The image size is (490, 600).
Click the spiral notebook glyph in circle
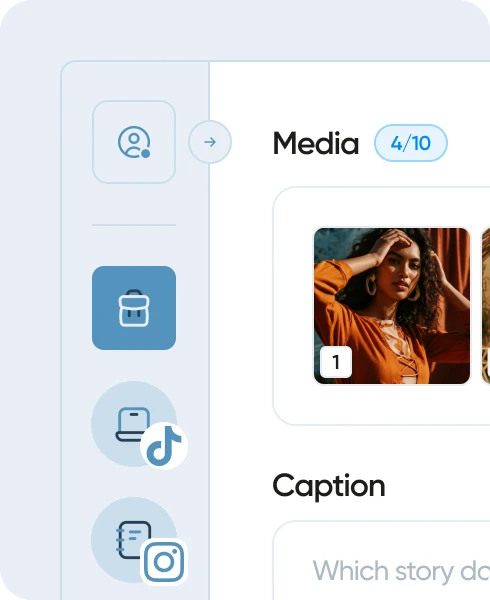133,540
